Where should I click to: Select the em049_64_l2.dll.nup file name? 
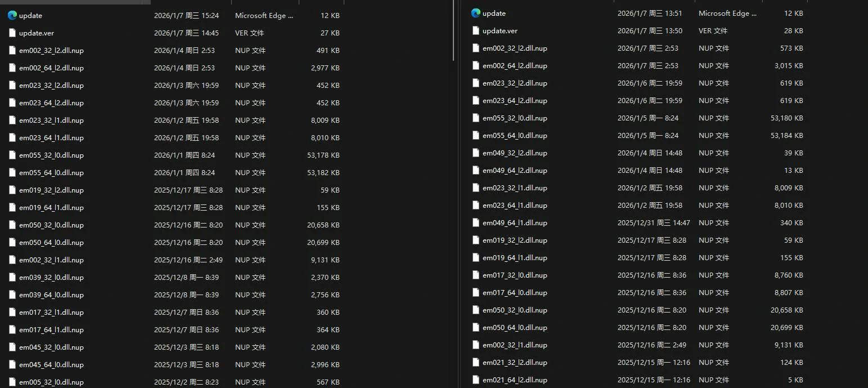pyautogui.click(x=515, y=171)
